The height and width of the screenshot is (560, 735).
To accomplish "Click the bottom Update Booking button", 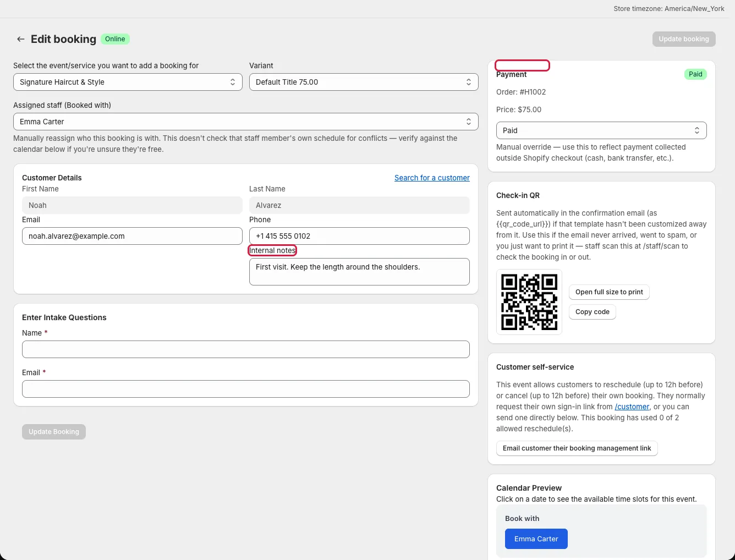I will click(54, 432).
